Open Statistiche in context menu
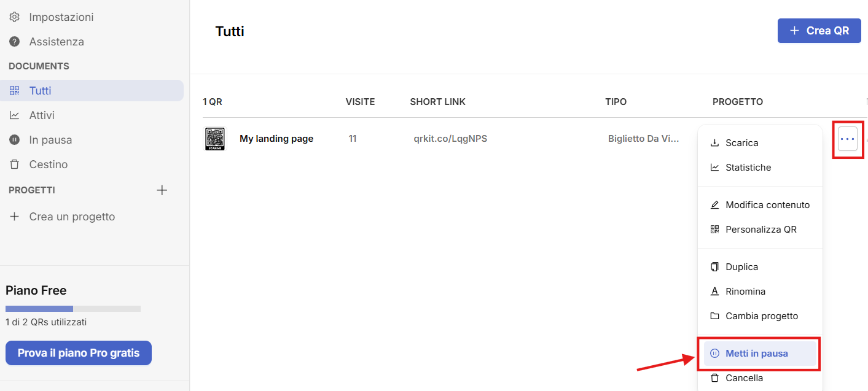 (748, 168)
